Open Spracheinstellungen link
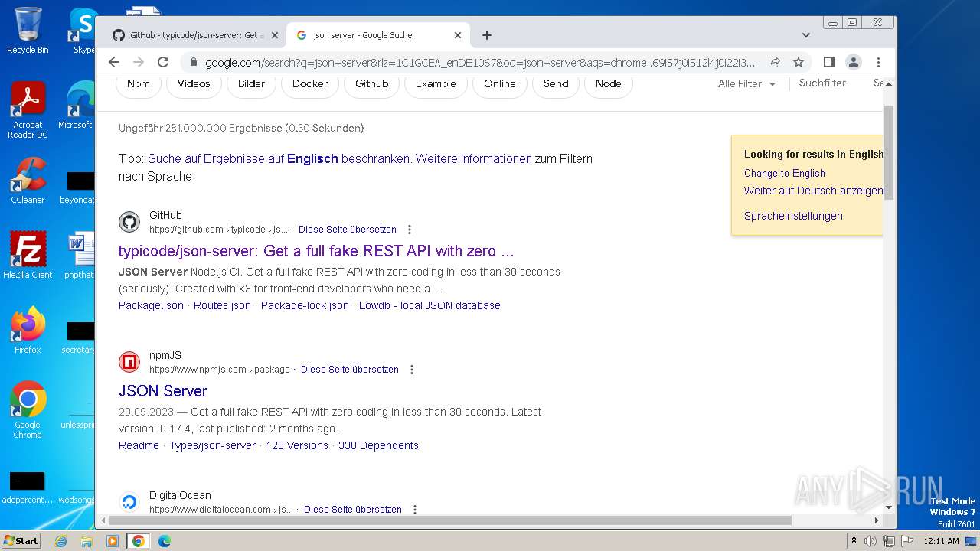Screen dimensions: 980x551 click(793, 216)
